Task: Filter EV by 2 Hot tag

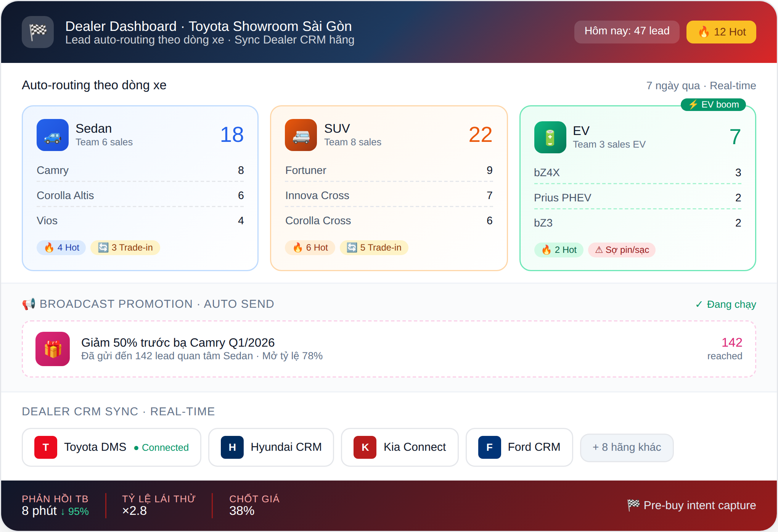Action: click(559, 250)
